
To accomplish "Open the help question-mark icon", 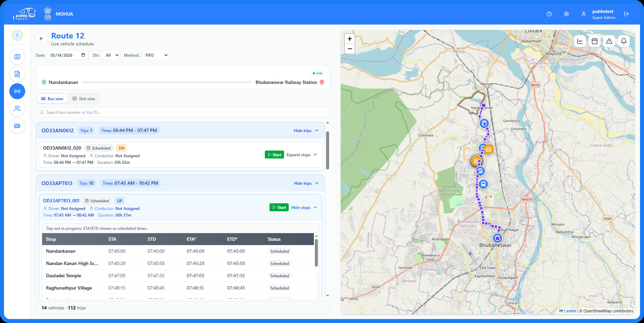I will click(549, 14).
